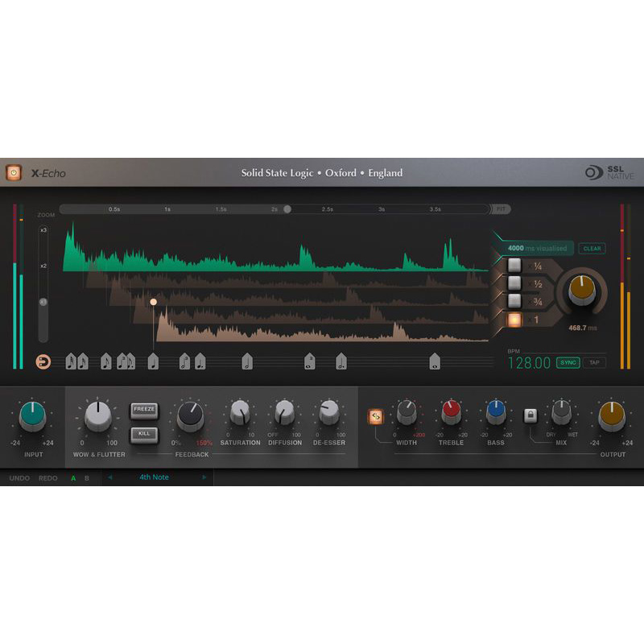The image size is (644, 644).
Task: Go to the next preset arrow
Action: click(x=204, y=477)
